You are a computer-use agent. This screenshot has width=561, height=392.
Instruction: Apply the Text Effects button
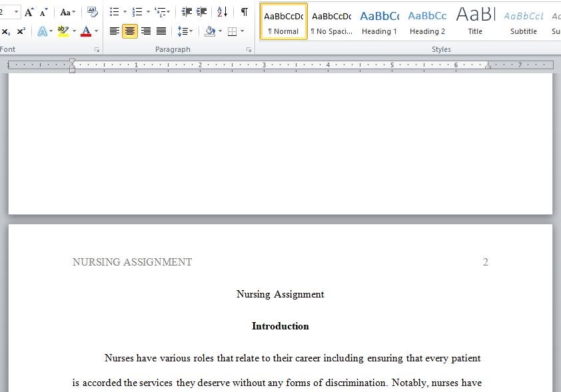coord(42,31)
